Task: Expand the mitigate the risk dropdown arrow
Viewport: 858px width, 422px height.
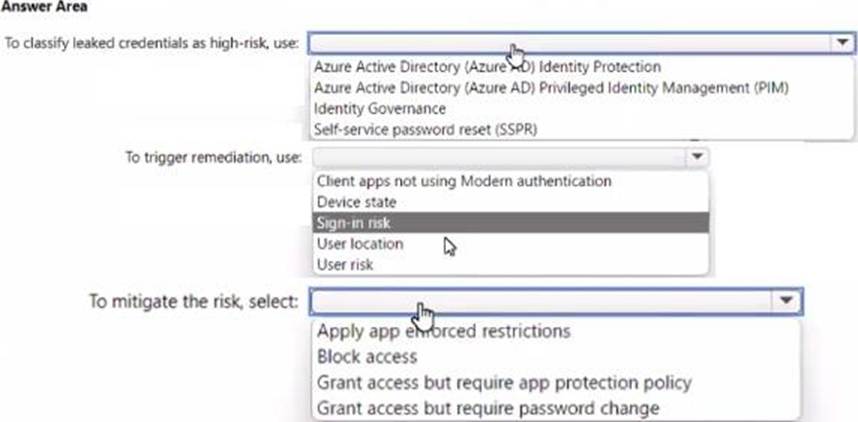Action: 786,300
